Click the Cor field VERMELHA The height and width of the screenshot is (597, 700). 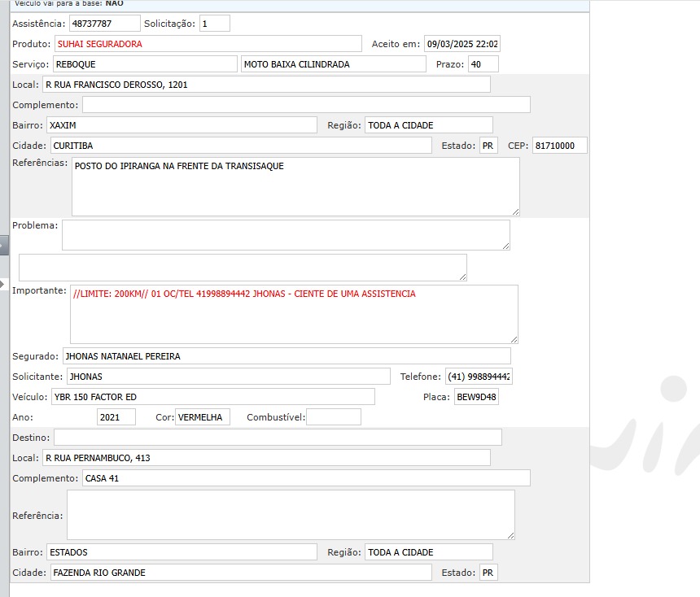(203, 417)
